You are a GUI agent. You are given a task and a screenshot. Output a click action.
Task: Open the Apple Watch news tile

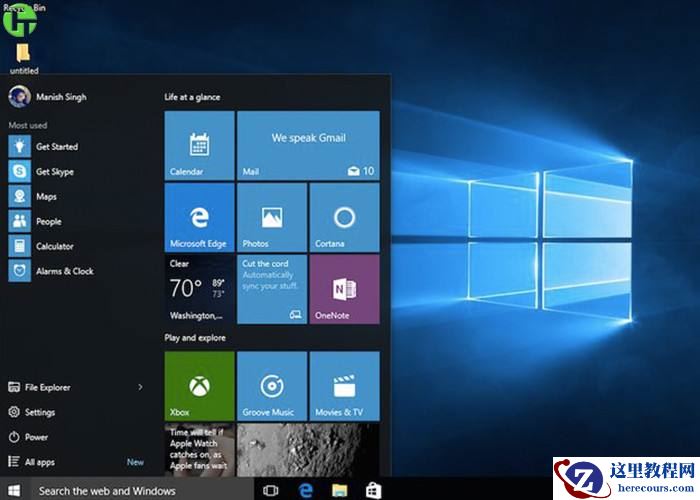199,450
